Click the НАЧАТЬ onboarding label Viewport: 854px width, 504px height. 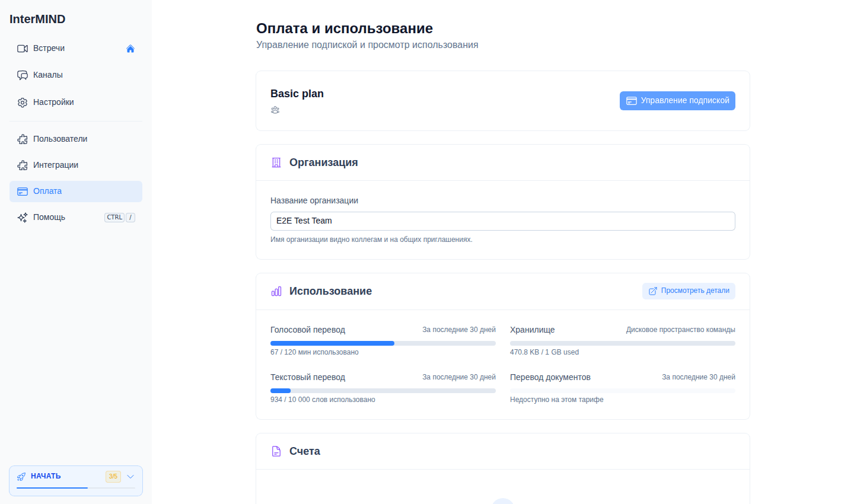point(46,476)
